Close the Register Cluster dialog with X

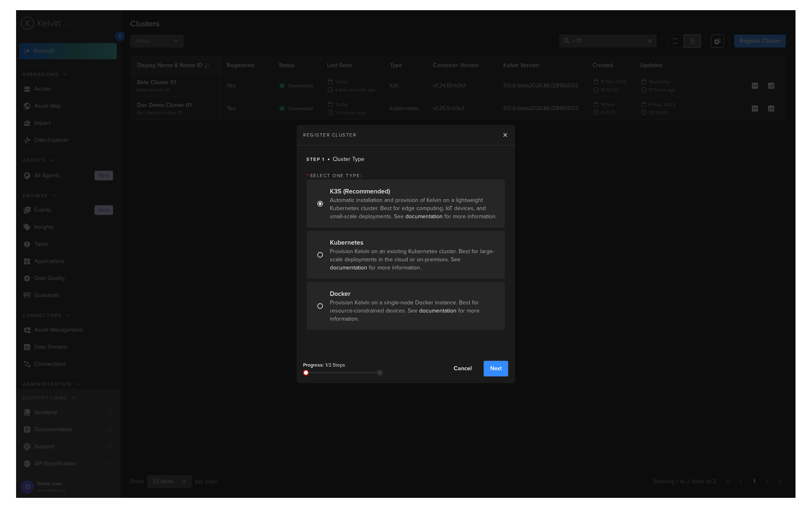[505, 135]
